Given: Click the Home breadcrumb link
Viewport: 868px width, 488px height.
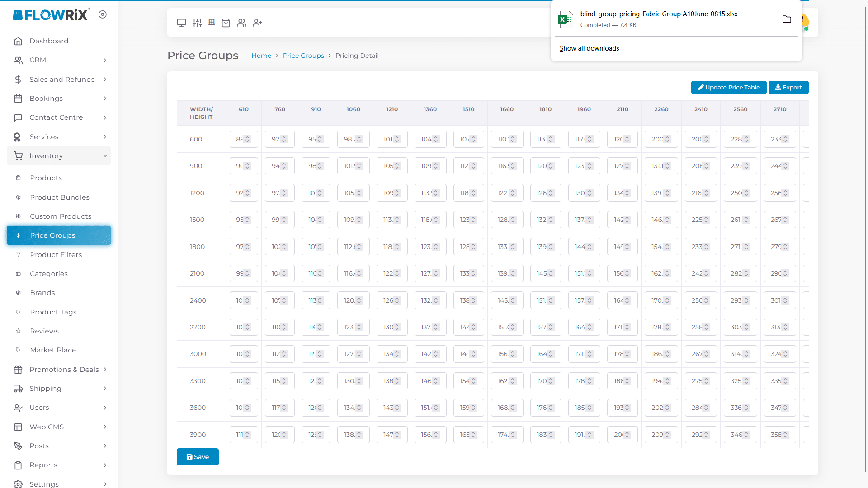Looking at the screenshot, I should 261,56.
